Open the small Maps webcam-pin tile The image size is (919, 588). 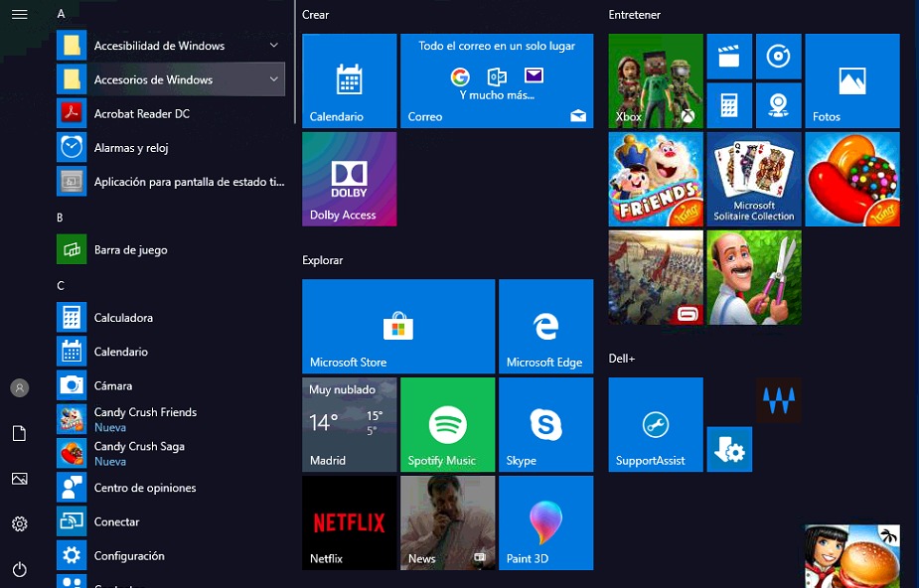[x=778, y=105]
